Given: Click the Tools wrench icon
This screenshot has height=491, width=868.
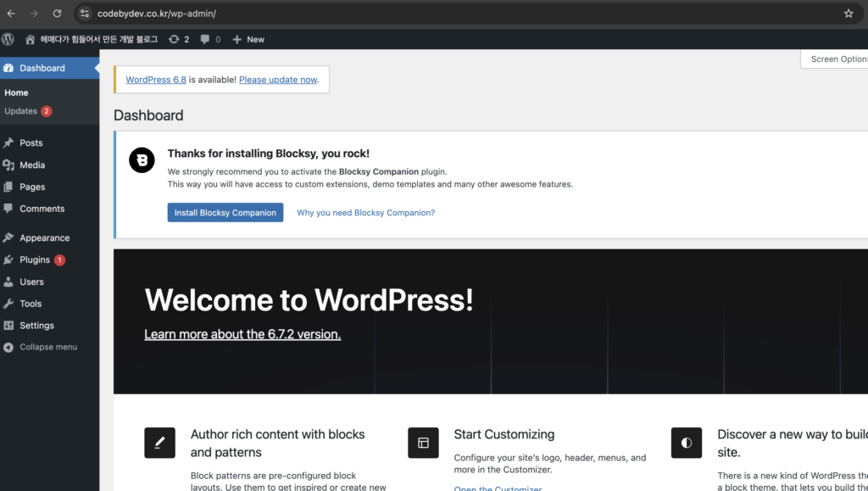Looking at the screenshot, I should [8, 304].
